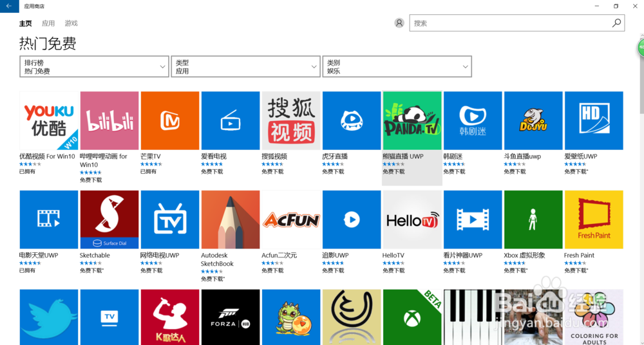Viewport: 644px width, 345px height.
Task: Expand the 排行榜 ranking dropdown
Action: [94, 66]
